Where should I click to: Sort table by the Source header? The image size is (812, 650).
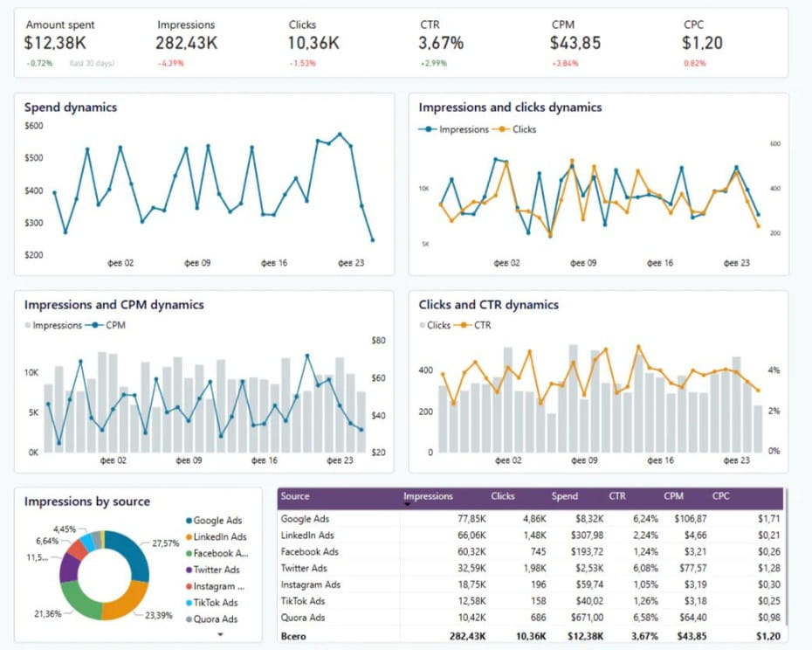[x=295, y=496]
